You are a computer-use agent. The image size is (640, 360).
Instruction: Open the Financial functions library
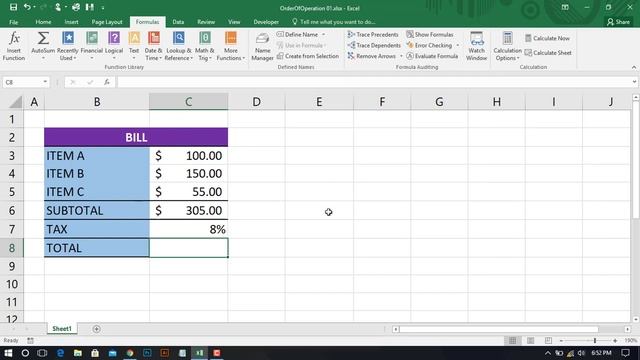pyautogui.click(x=91, y=46)
